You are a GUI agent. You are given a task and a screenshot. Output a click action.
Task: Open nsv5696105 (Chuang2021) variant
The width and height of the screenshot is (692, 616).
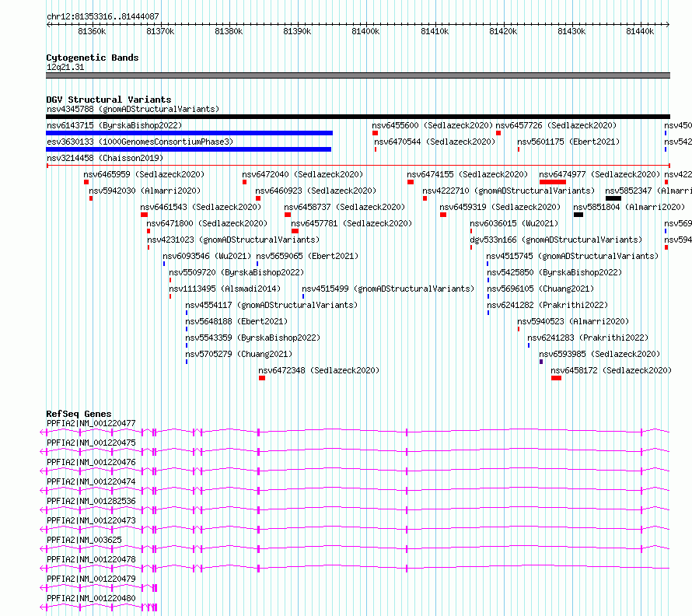[540, 289]
